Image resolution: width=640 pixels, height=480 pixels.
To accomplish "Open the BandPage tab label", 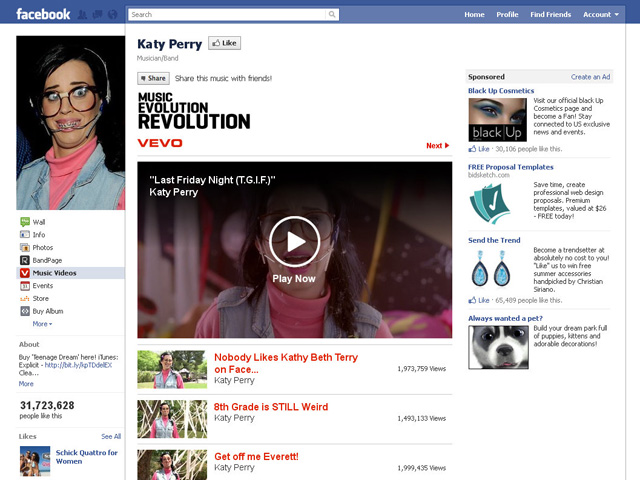I will [x=47, y=260].
